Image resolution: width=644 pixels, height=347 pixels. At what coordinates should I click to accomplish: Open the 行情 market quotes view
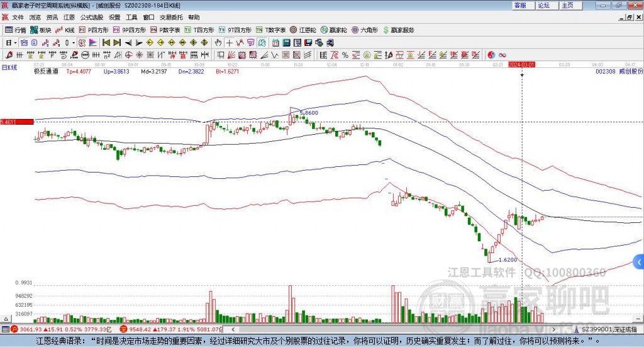[16, 30]
